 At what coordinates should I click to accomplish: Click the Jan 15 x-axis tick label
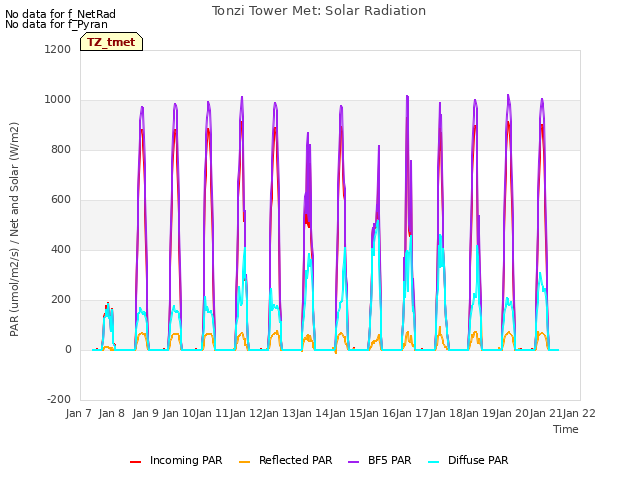(346, 413)
